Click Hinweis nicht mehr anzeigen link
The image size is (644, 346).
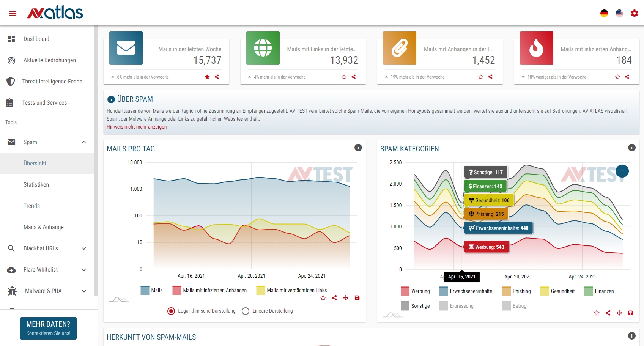pyautogui.click(x=137, y=127)
